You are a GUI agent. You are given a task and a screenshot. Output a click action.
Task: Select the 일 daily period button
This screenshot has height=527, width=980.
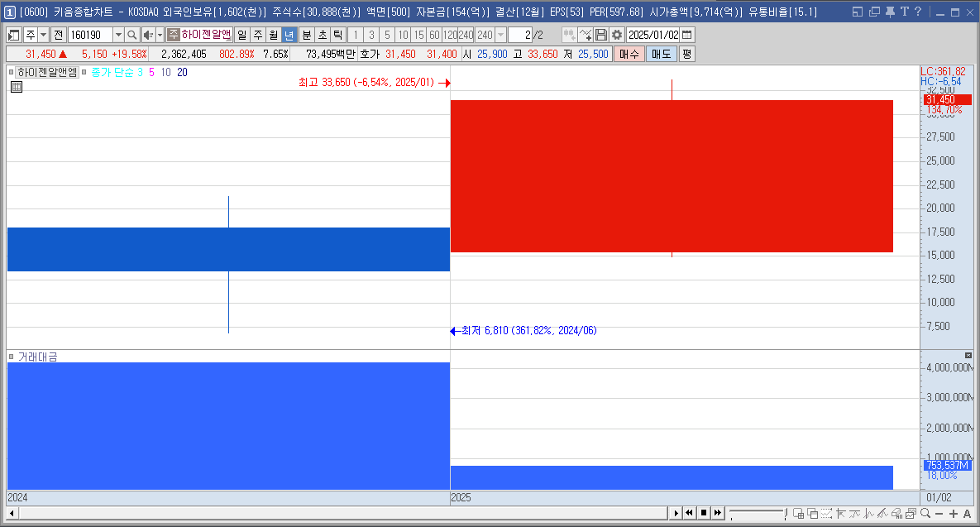[x=242, y=35]
